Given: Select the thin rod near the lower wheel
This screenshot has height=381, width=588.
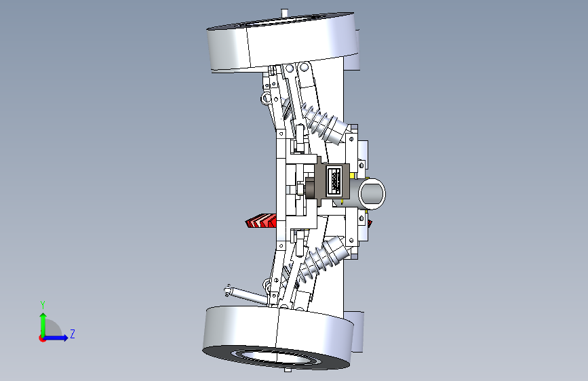Looking at the screenshot, I should coord(246,294).
